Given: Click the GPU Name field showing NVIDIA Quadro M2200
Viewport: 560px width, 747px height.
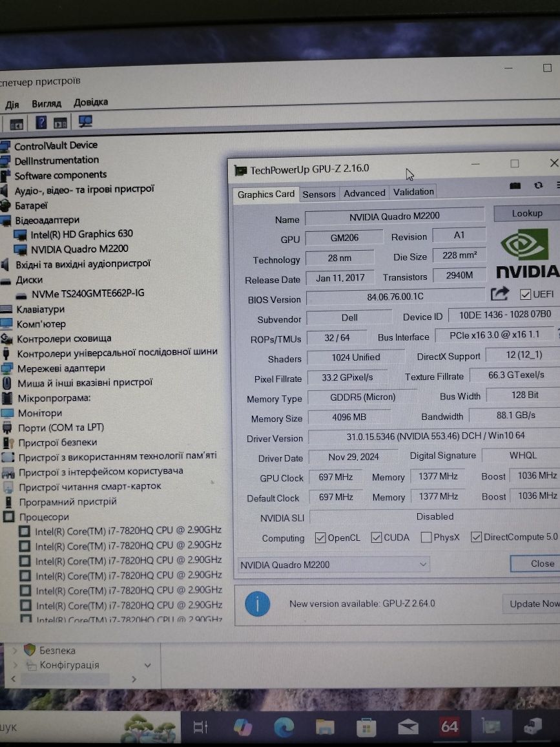Looking at the screenshot, I should pyautogui.click(x=394, y=216).
